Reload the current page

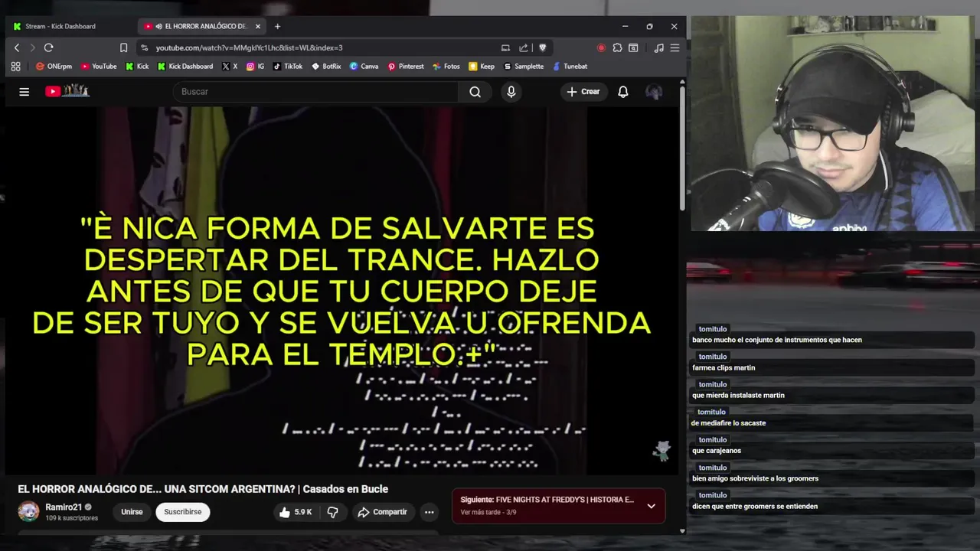coord(48,47)
